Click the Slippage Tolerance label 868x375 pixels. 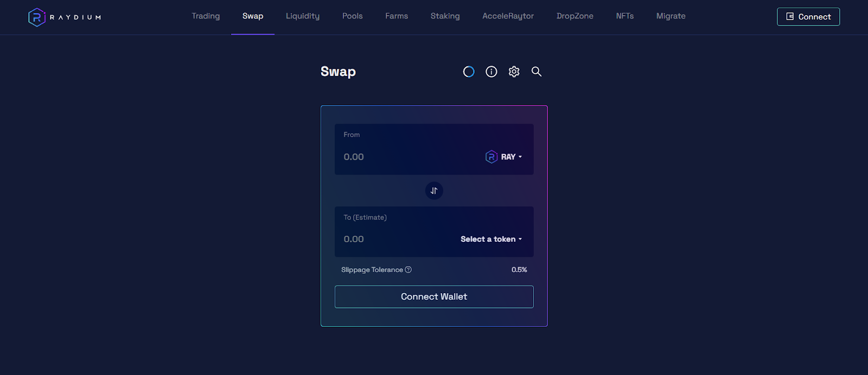[372, 270]
